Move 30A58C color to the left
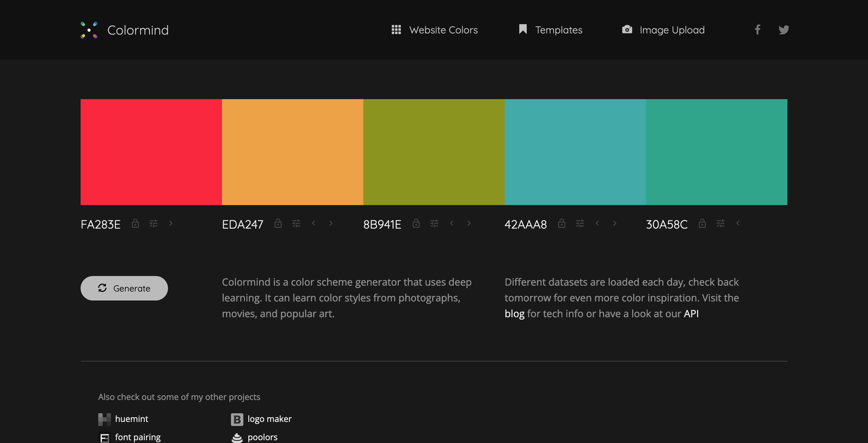868x443 pixels. coord(738,223)
